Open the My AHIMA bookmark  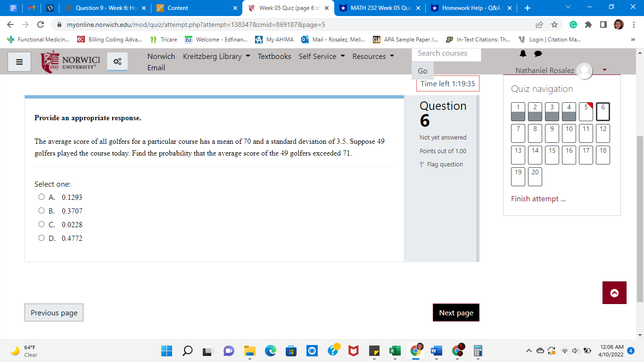click(x=274, y=40)
